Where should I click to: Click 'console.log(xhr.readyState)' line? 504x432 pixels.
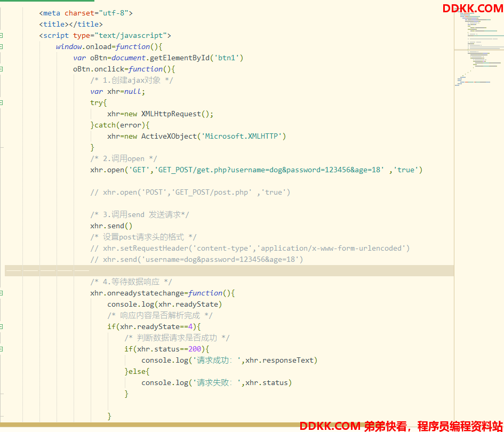165,305
